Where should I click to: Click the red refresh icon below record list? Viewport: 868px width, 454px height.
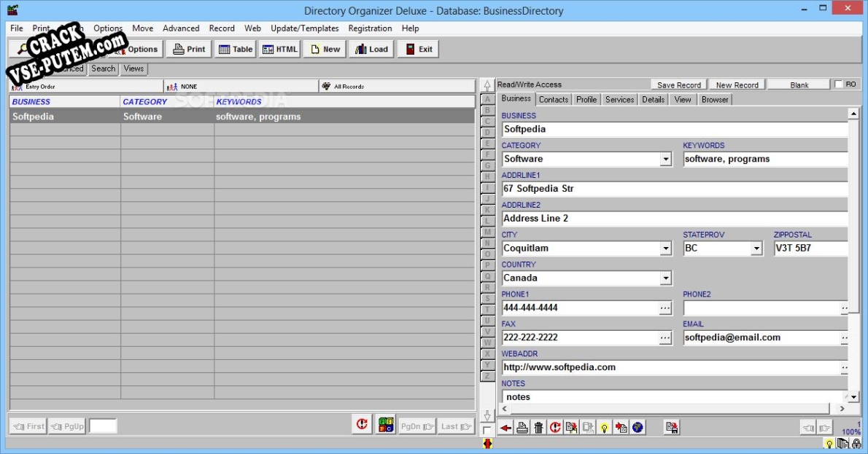pos(362,425)
